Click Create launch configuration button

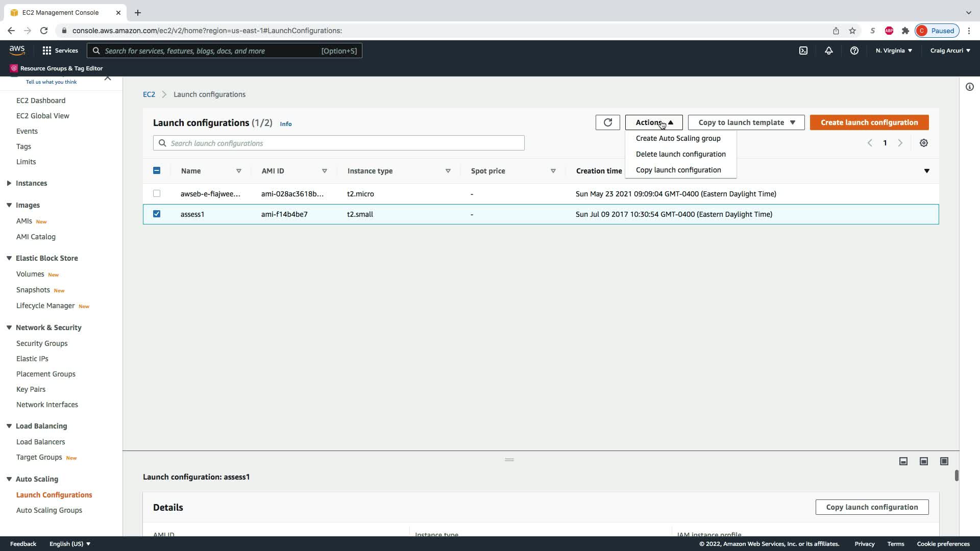[869, 122]
